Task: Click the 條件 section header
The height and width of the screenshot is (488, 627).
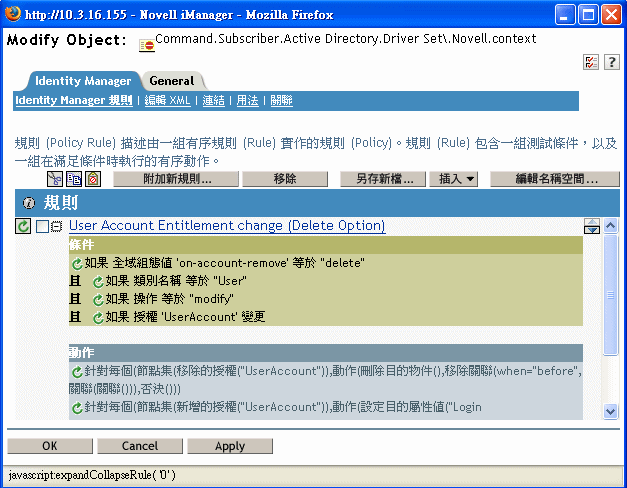Action: 325,245
